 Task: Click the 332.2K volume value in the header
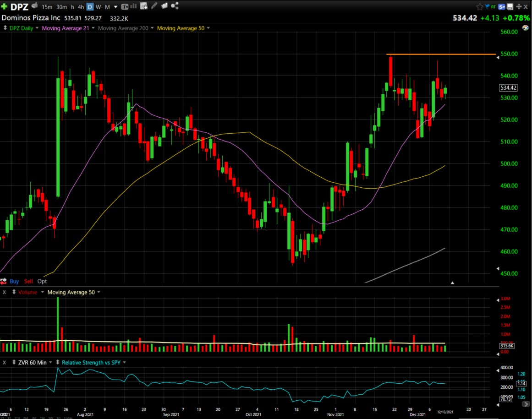click(119, 19)
